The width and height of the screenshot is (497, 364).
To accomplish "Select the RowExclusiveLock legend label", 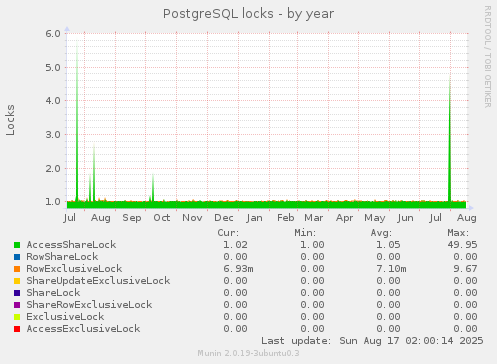I will click(74, 269).
